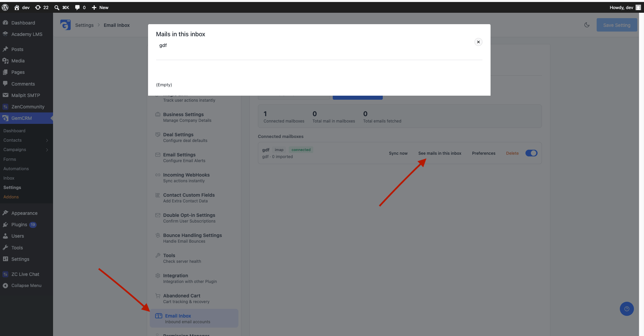This screenshot has height=336, width=644.
Task: Close the Mails in this inbox dialog
Action: [478, 42]
